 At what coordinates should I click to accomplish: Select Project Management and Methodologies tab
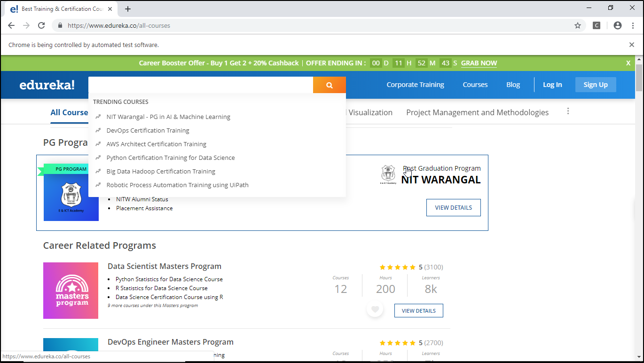[x=477, y=112]
